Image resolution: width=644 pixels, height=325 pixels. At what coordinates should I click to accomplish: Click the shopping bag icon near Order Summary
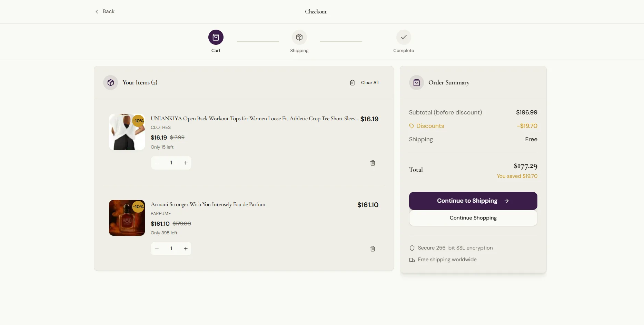416,82
